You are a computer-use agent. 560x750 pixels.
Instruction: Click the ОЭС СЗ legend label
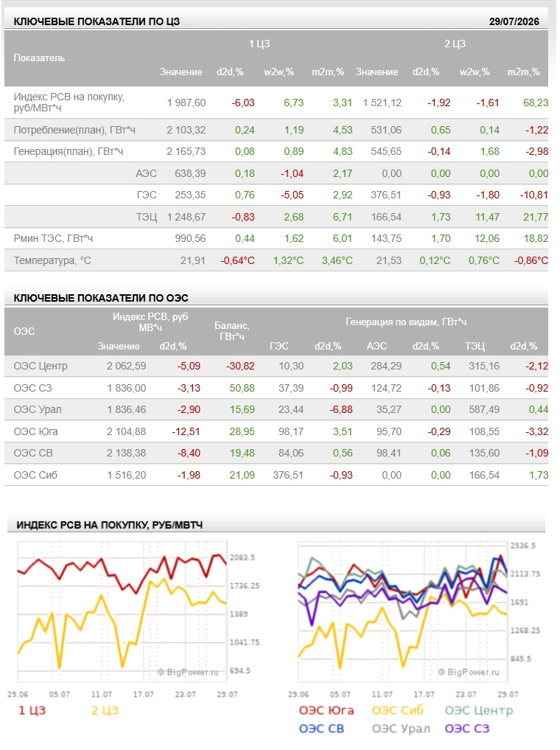pyautogui.click(x=467, y=729)
